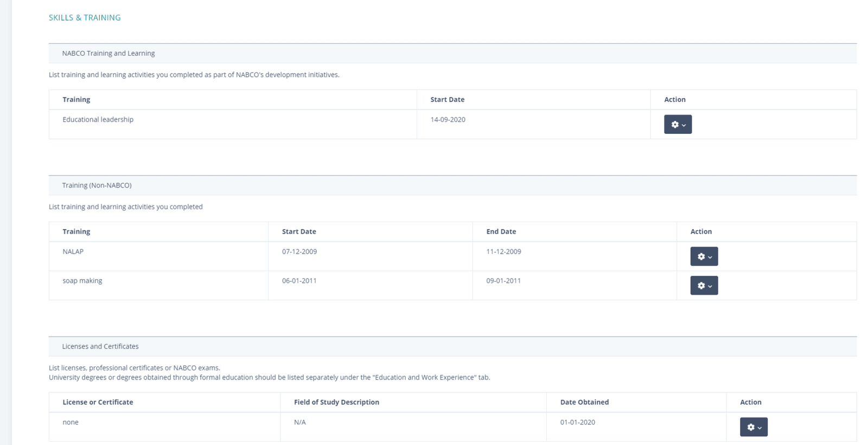Click the N/A field of study cell

coord(300,422)
